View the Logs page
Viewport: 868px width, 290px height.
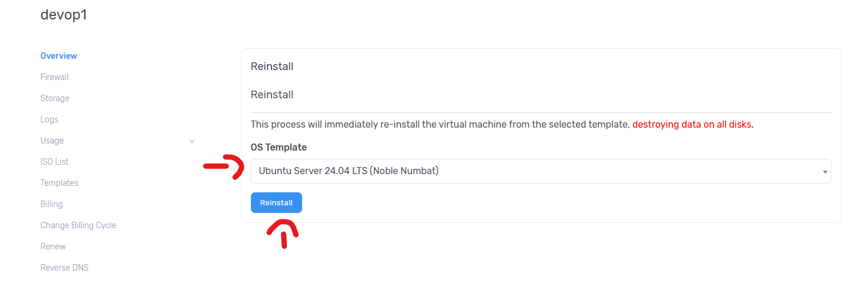pos(49,119)
